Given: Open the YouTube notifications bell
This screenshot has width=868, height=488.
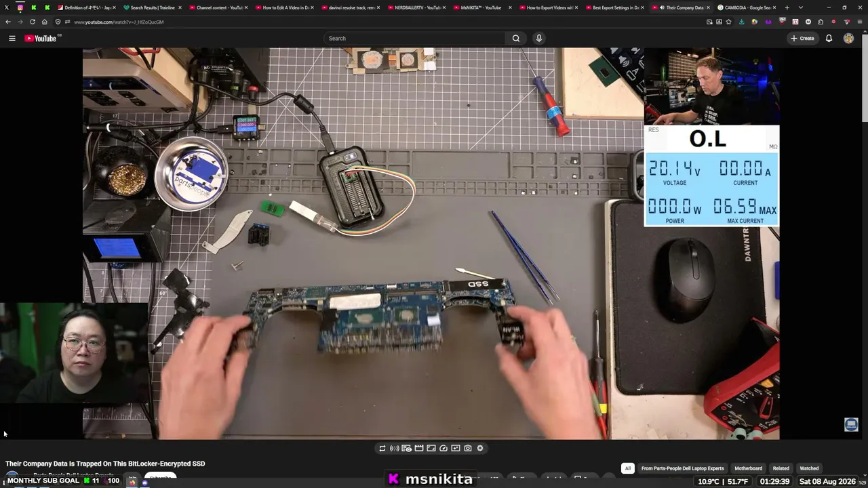Looking at the screenshot, I should pos(829,38).
